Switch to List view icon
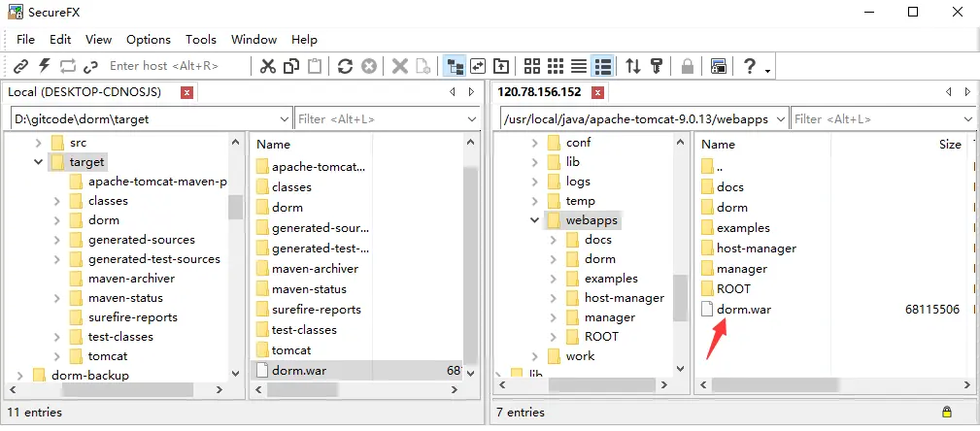Viewport: 980px width, 431px height. pos(579,66)
